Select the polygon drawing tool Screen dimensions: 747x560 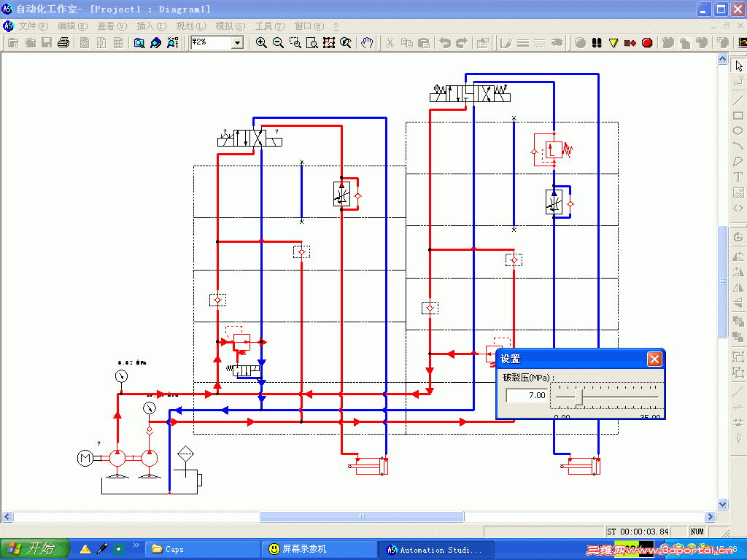click(738, 161)
